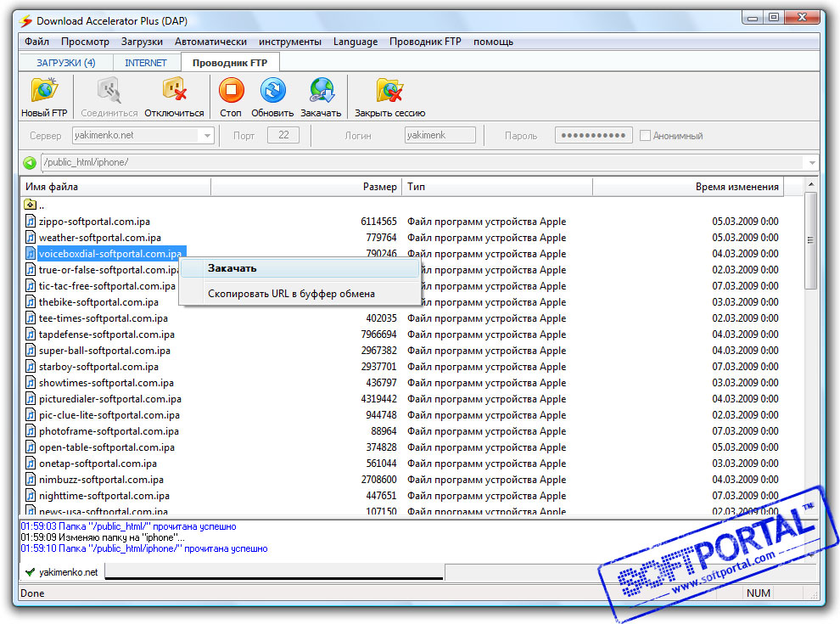Click the file icon of open-table-softportal.com.ipa
The height and width of the screenshot is (624, 840).
click(x=31, y=447)
